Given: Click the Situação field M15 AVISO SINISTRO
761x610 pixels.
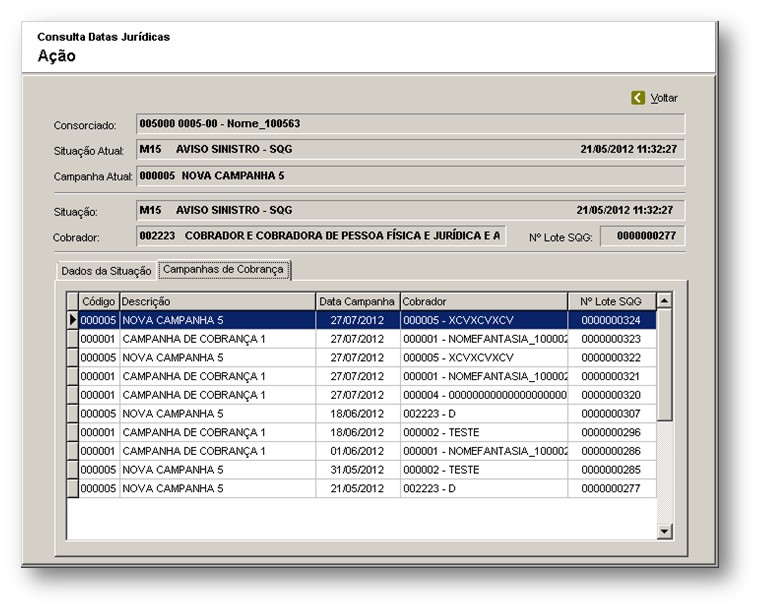Looking at the screenshot, I should click(411, 210).
